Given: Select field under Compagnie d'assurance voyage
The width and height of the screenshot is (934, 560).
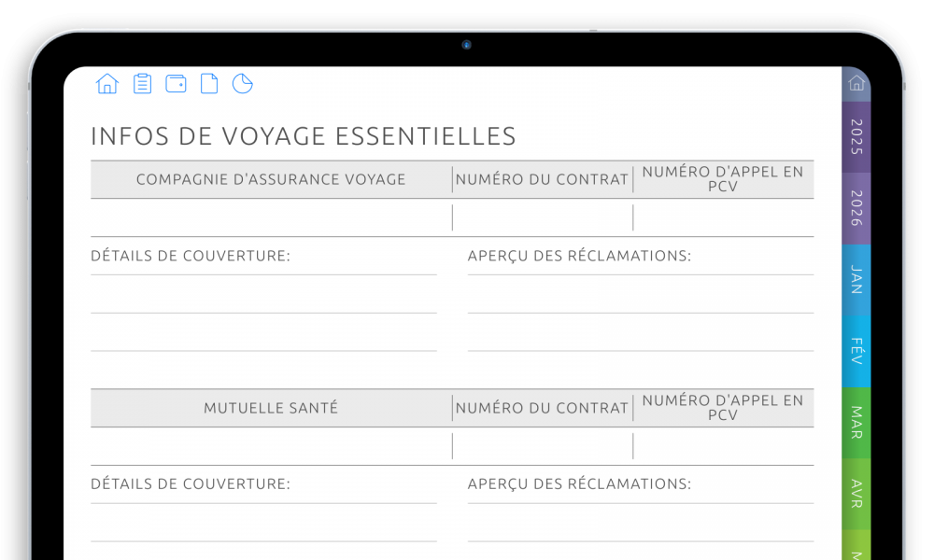Looking at the screenshot, I should click(x=271, y=217).
